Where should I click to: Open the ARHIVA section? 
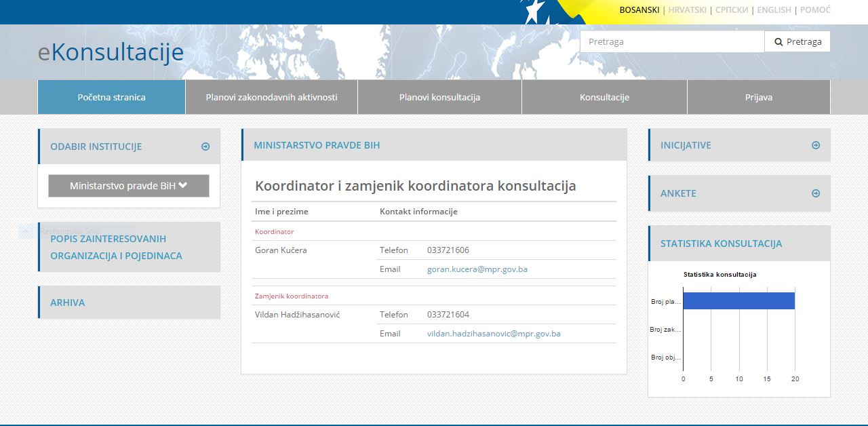[67, 303]
